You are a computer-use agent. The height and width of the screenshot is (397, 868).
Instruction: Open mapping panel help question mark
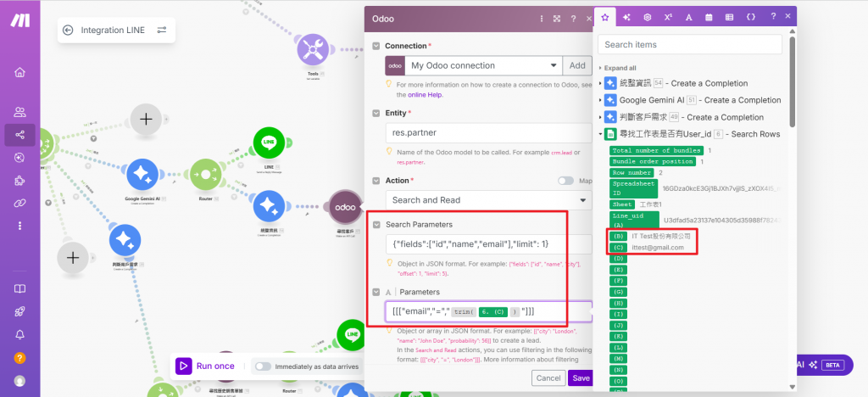[773, 17]
